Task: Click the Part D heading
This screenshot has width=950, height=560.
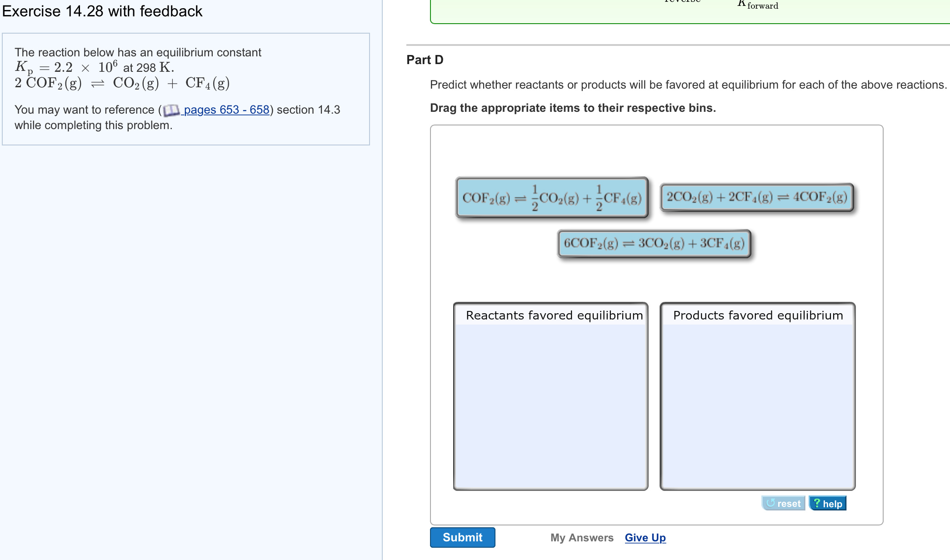Action: click(x=425, y=60)
